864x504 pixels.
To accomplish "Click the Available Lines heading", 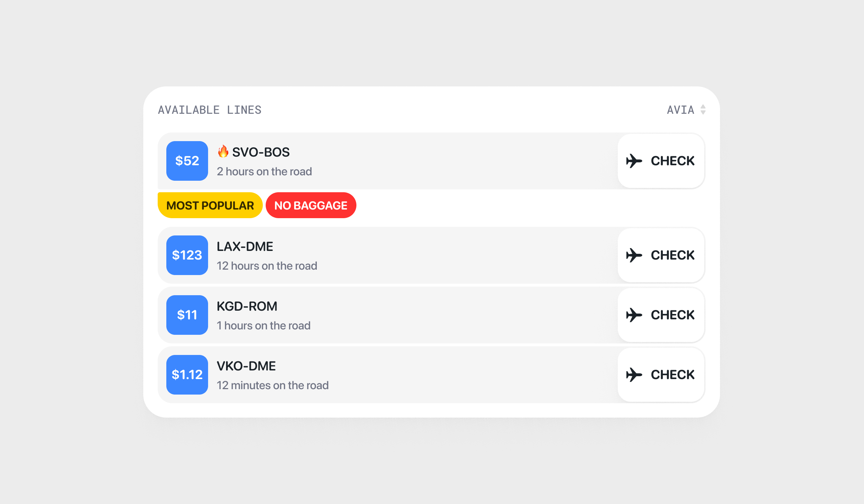I will [210, 110].
